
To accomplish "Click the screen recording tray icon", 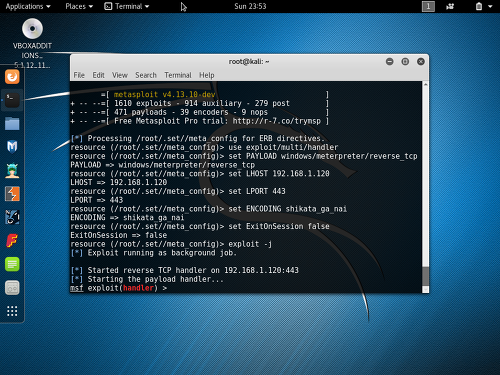I will (450, 6).
